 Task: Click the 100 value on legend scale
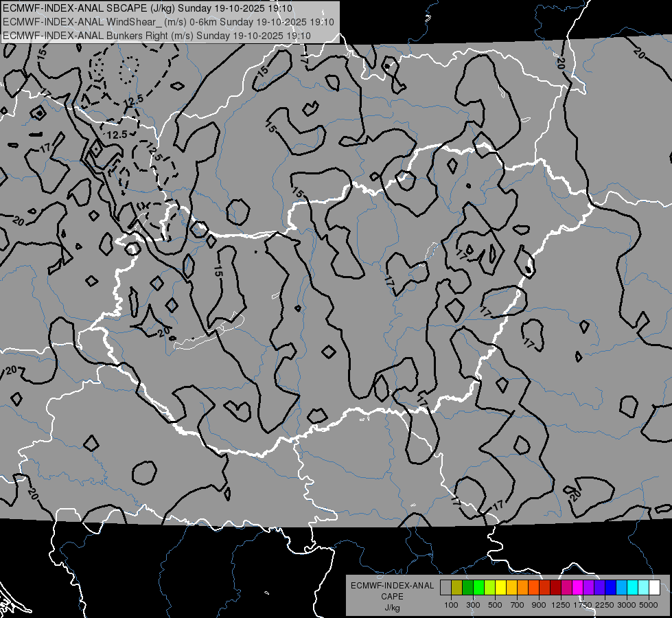click(451, 605)
